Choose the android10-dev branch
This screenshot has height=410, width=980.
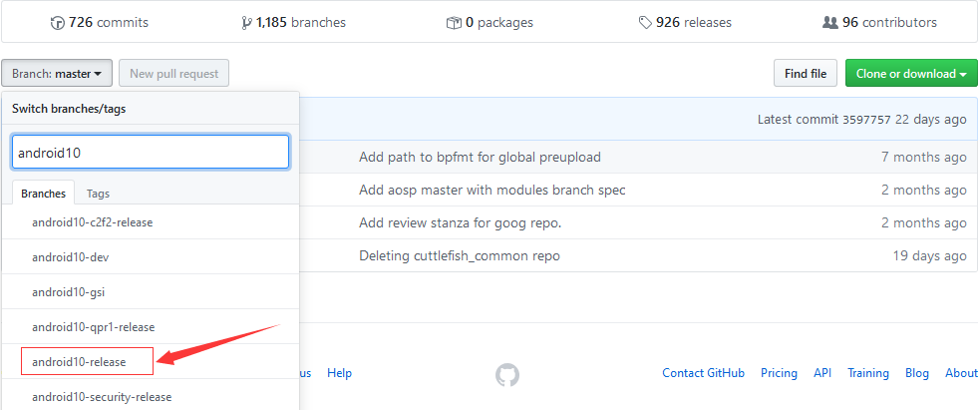pyautogui.click(x=69, y=256)
